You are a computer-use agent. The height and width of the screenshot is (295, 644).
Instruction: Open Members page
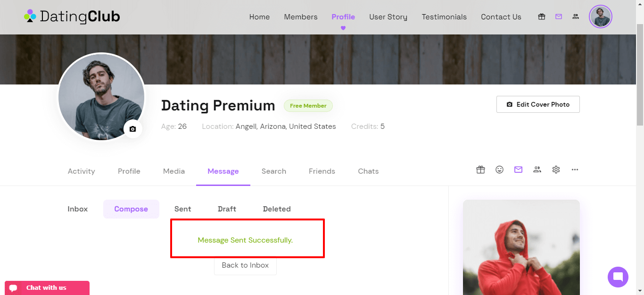pyautogui.click(x=301, y=17)
